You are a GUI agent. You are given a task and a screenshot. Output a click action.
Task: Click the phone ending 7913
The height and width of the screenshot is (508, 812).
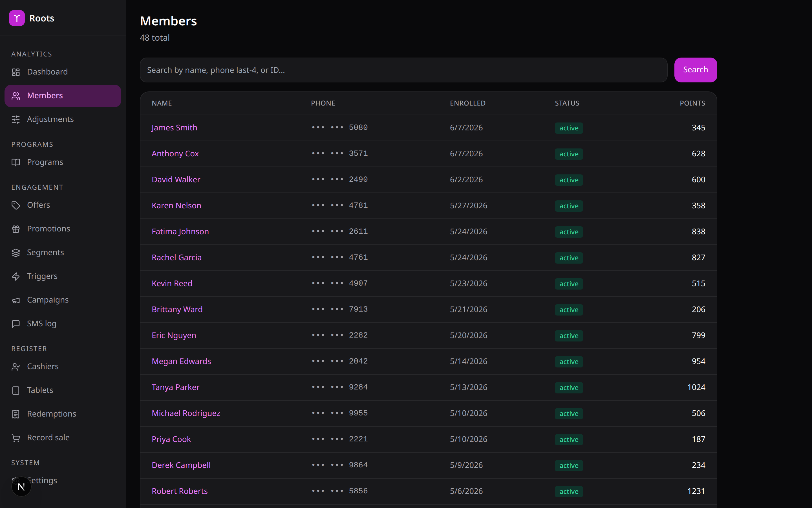point(339,309)
